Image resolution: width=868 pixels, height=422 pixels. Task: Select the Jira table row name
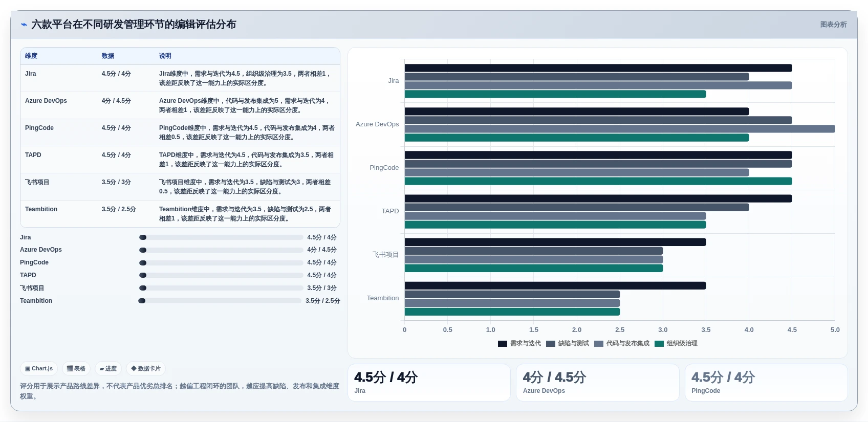(x=31, y=74)
